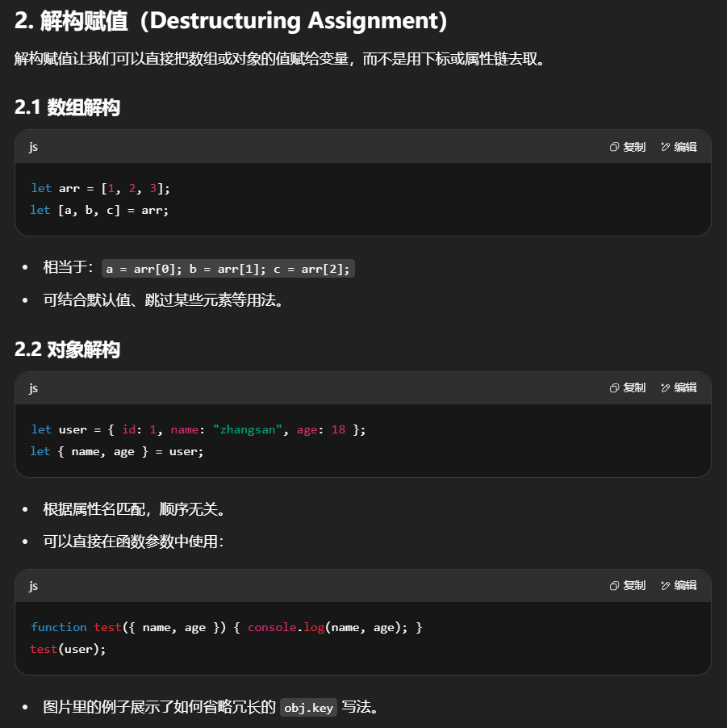Click console.log in the function code
Image resolution: width=727 pixels, height=728 pixels.
coord(286,627)
